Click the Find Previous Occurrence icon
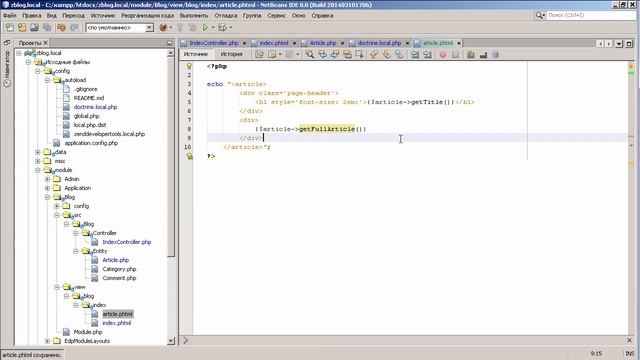The width and height of the screenshot is (640, 360). click(x=322, y=54)
